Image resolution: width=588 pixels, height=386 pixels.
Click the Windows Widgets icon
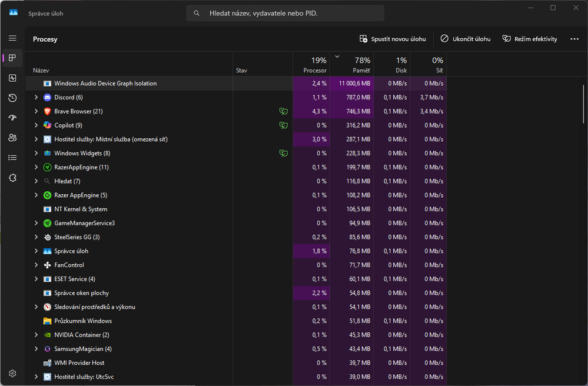[47, 153]
